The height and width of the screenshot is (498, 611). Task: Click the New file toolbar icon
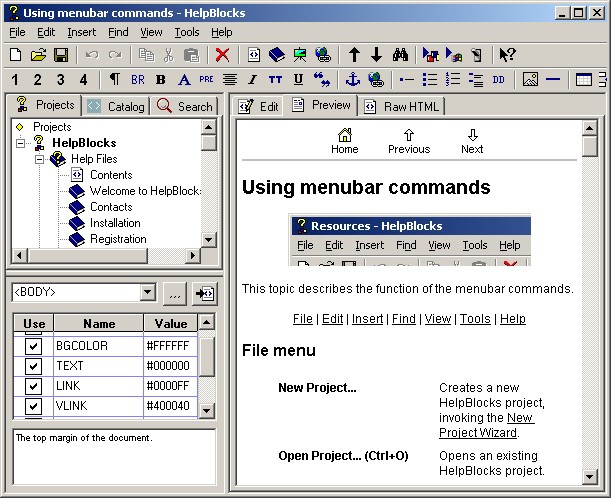pyautogui.click(x=16, y=55)
